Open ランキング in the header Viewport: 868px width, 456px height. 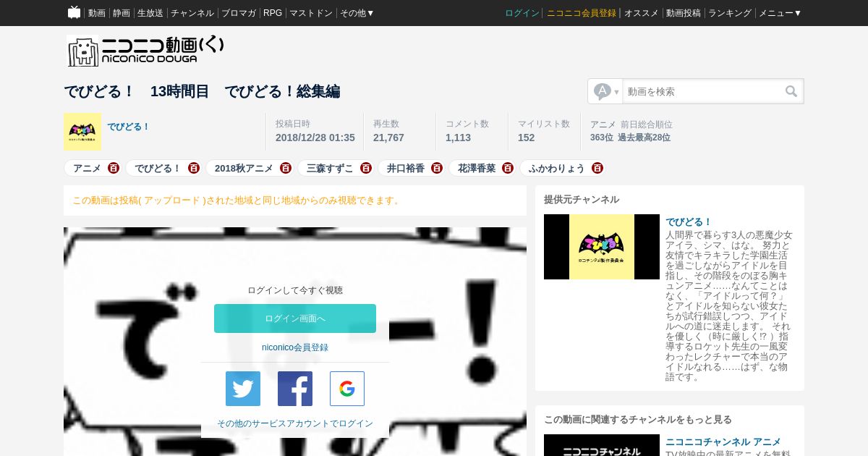coord(730,13)
